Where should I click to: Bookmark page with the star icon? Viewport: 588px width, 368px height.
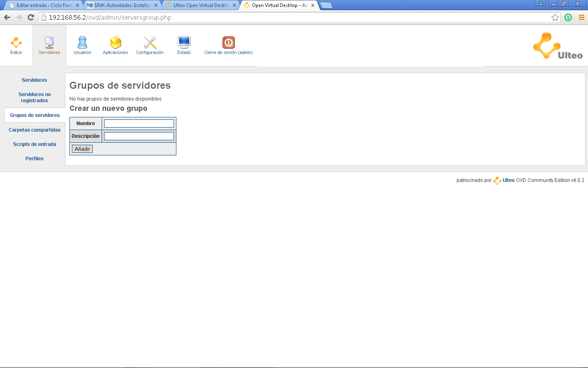[x=555, y=17]
